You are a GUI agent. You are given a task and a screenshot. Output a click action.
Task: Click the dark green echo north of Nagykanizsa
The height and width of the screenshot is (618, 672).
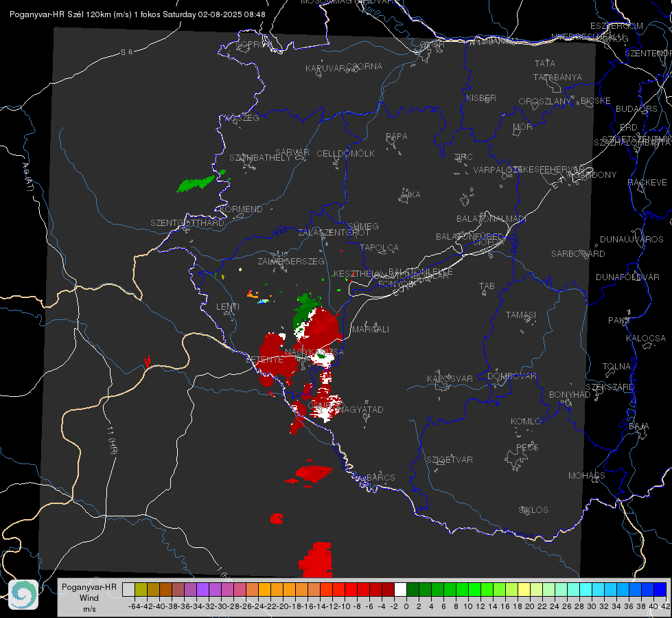(305, 312)
